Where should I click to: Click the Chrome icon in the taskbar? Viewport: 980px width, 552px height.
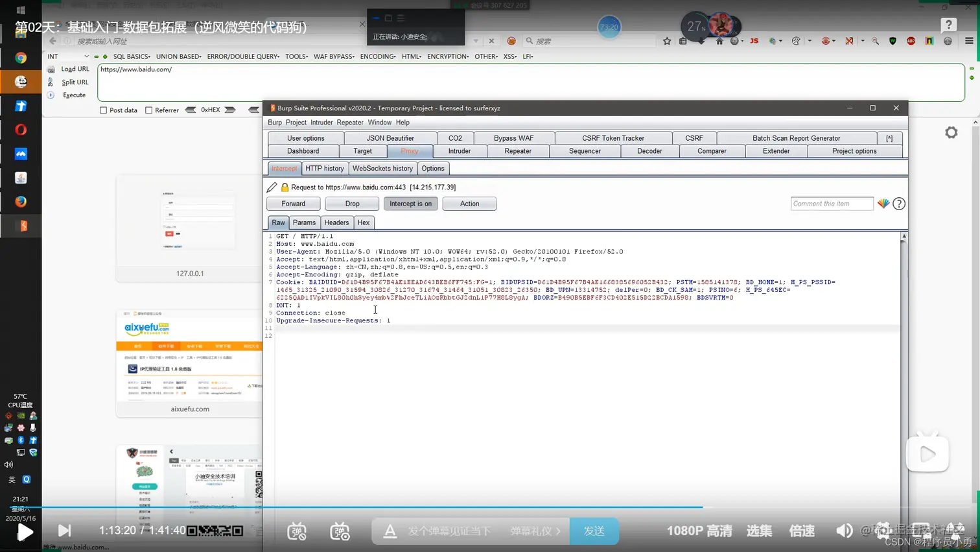point(21,58)
